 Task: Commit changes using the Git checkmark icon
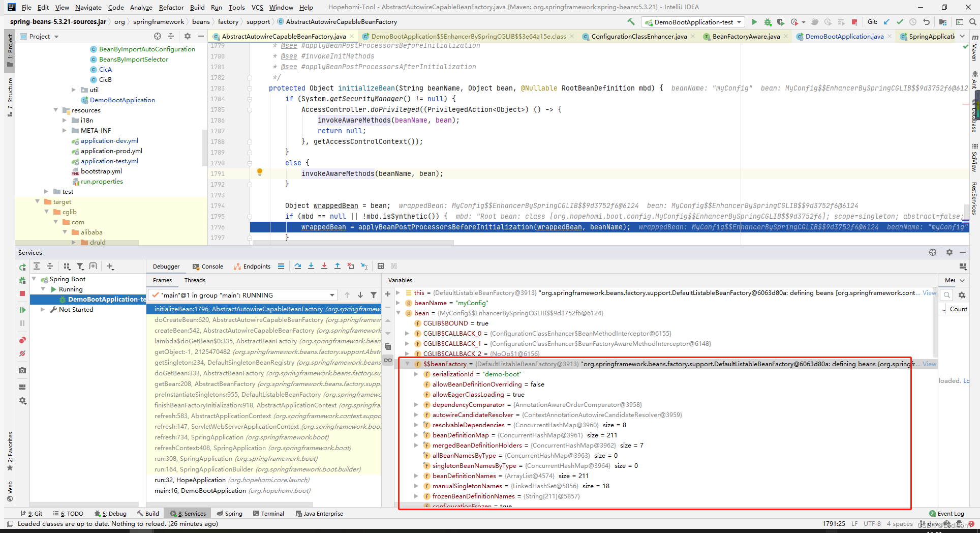(x=900, y=22)
